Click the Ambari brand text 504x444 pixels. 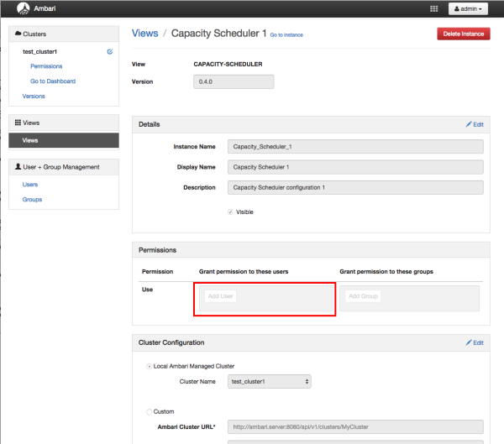coord(45,8)
